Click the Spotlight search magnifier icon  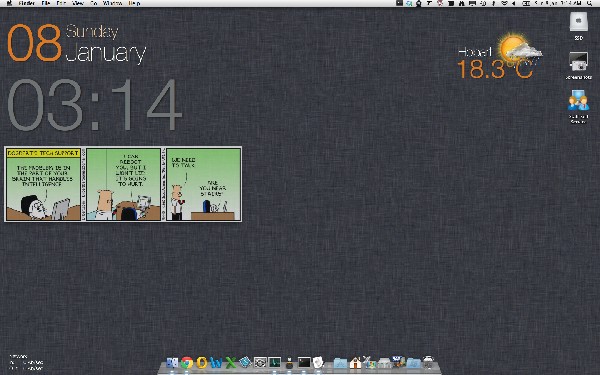coord(590,3)
